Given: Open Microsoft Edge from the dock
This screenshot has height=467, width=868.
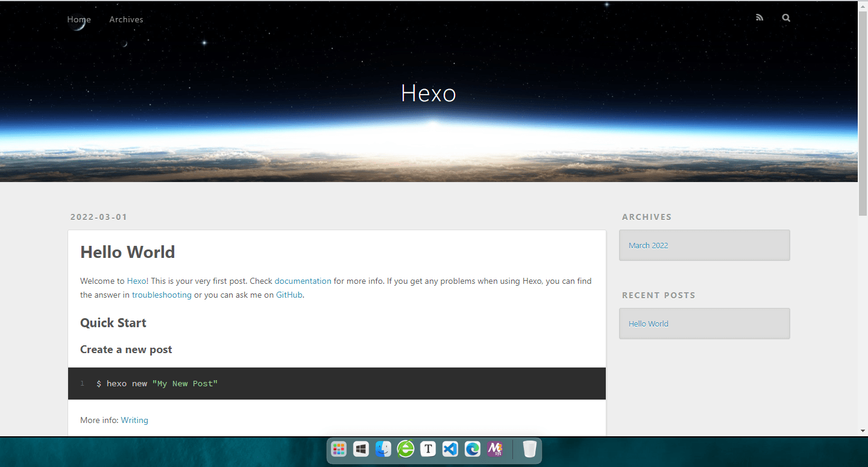Looking at the screenshot, I should (473, 449).
